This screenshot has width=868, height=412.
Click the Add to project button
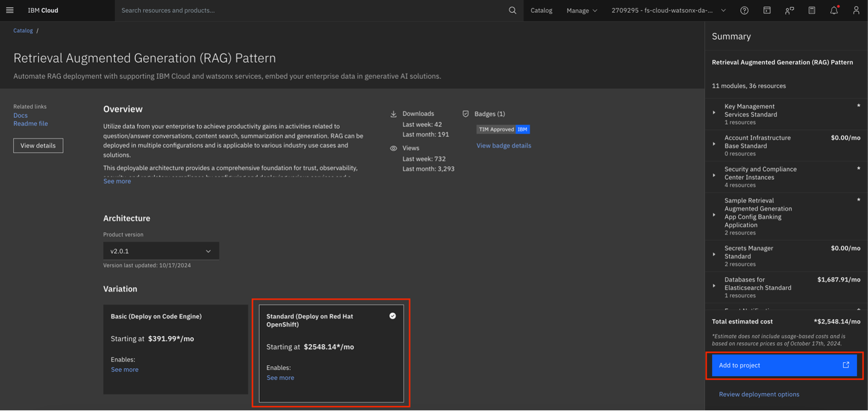pos(784,365)
